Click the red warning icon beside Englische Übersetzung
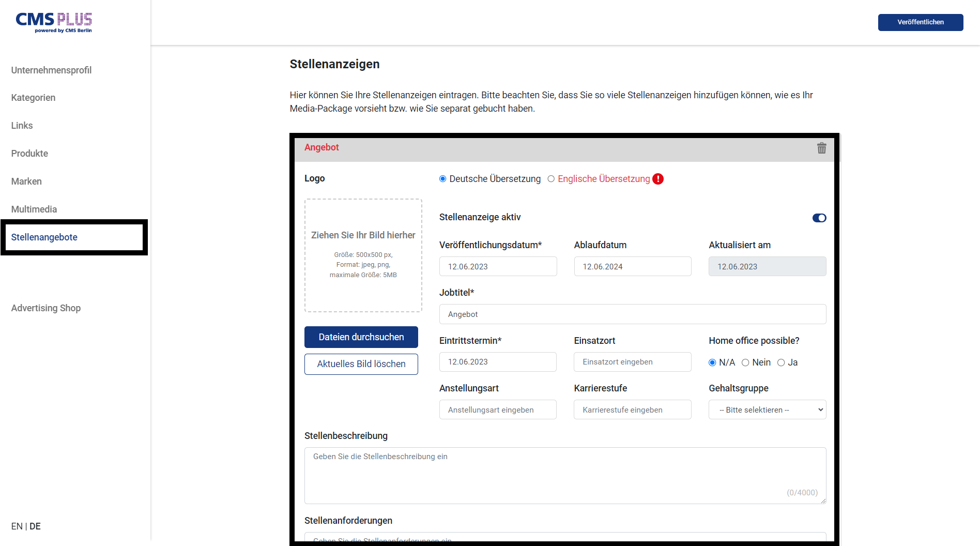 658,179
